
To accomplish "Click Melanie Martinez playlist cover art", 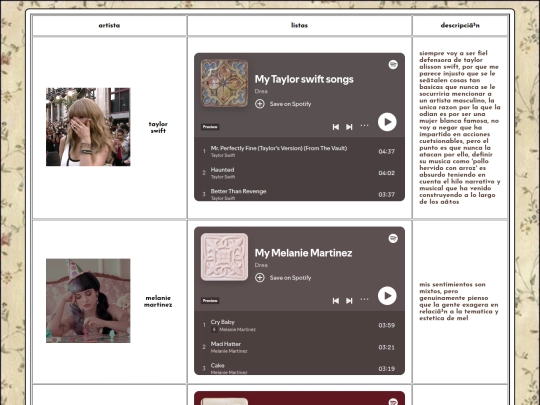I will click(x=224, y=257).
